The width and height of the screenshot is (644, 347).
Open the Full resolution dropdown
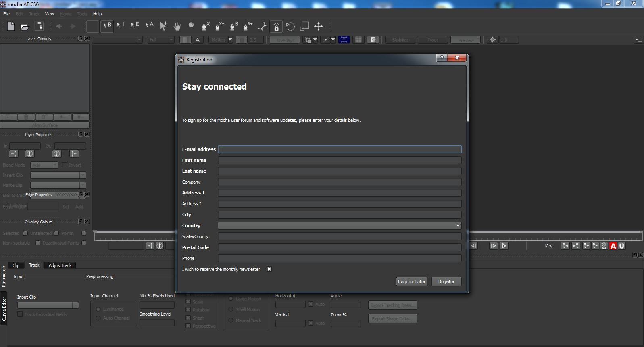click(x=160, y=40)
